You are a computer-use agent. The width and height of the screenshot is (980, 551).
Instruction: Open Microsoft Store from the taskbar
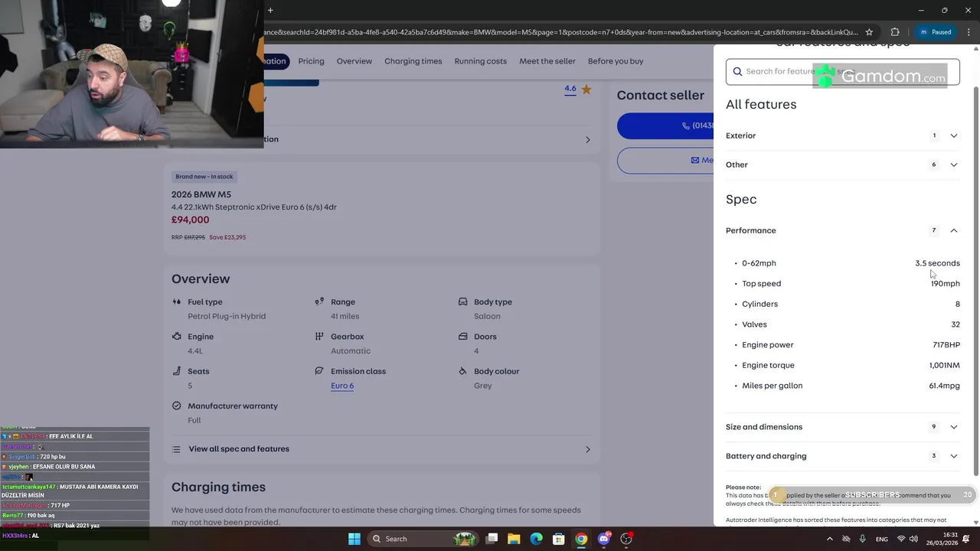click(559, 539)
